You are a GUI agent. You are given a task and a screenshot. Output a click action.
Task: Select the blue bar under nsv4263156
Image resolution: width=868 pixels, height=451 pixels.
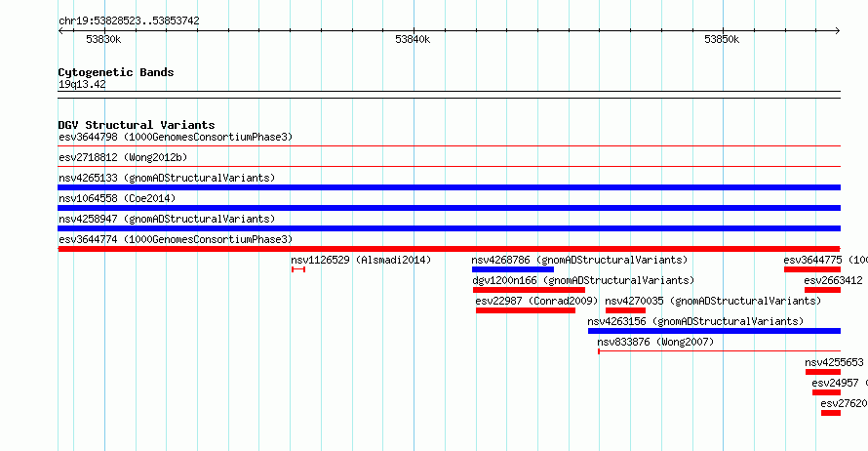tap(714, 331)
